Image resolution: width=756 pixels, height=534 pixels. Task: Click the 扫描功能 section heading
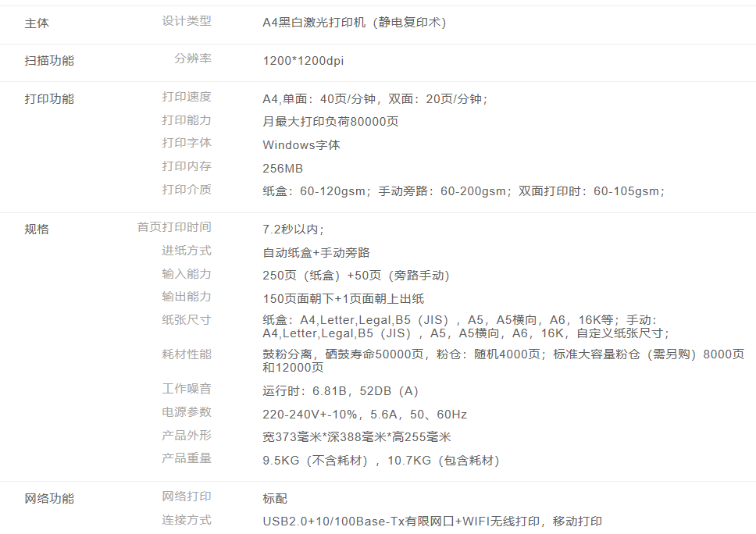pos(49,60)
